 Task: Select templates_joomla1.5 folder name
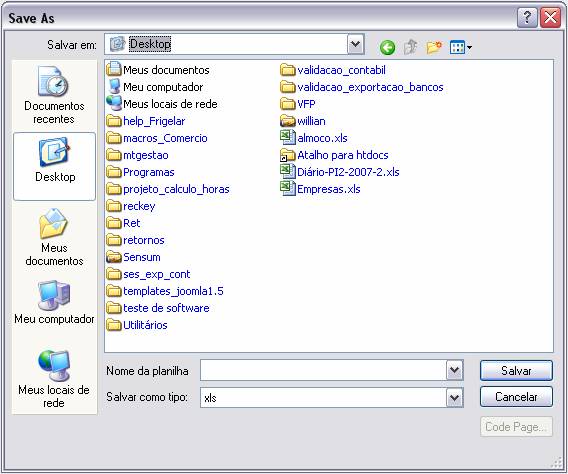coord(174,291)
